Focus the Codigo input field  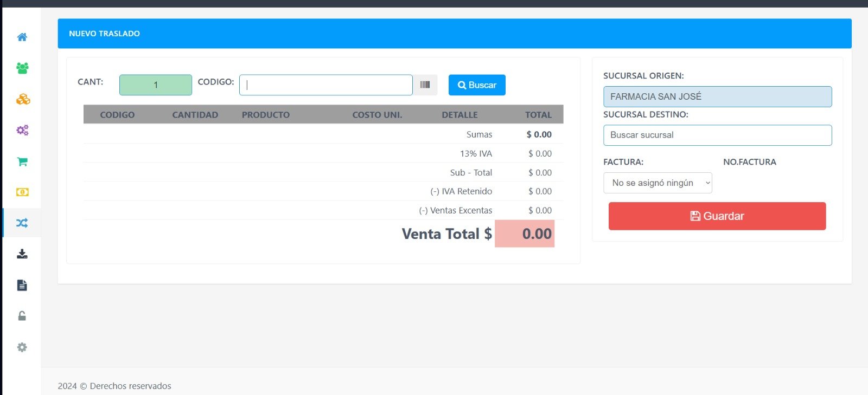click(325, 85)
